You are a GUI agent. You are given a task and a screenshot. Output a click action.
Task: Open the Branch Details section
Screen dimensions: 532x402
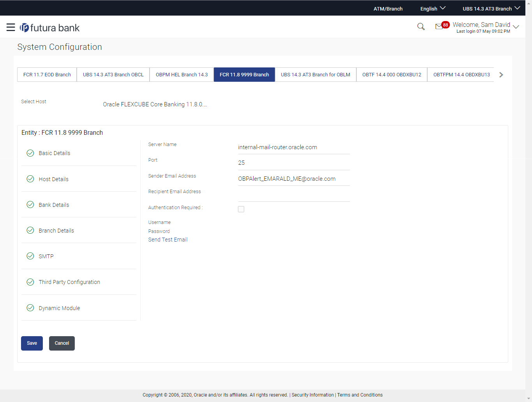coord(79,230)
